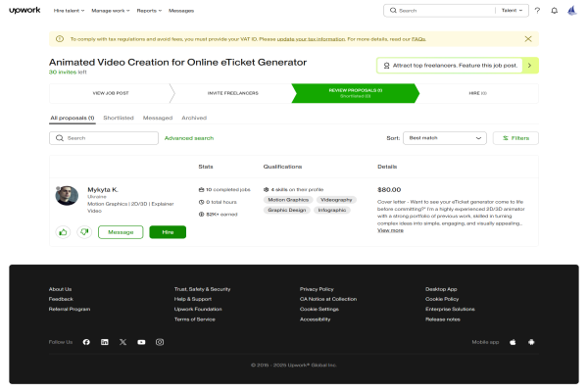This screenshot has width=588, height=392.
Task: Click the Upwork logo
Action: tap(24, 10)
